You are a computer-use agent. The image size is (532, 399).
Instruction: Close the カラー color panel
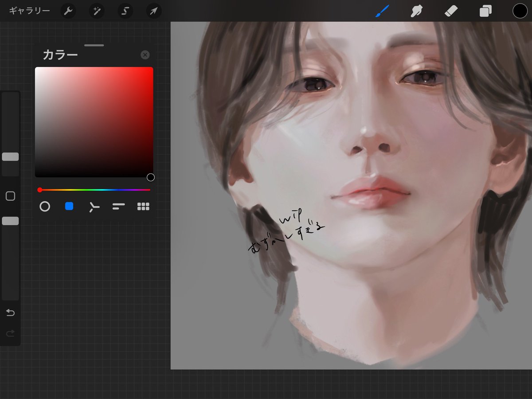pos(145,55)
